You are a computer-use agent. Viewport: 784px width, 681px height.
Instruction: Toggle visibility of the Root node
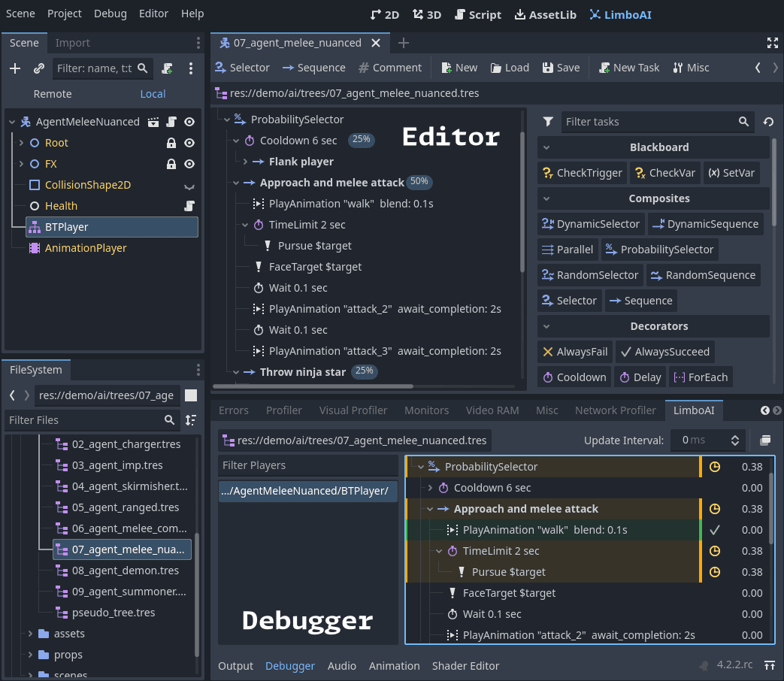click(x=190, y=142)
